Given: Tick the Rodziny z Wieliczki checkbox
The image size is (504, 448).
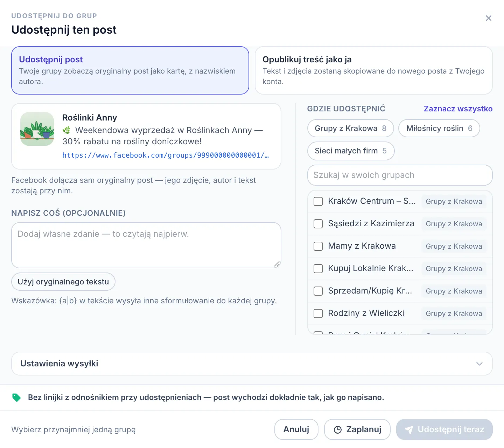Looking at the screenshot, I should (x=318, y=313).
